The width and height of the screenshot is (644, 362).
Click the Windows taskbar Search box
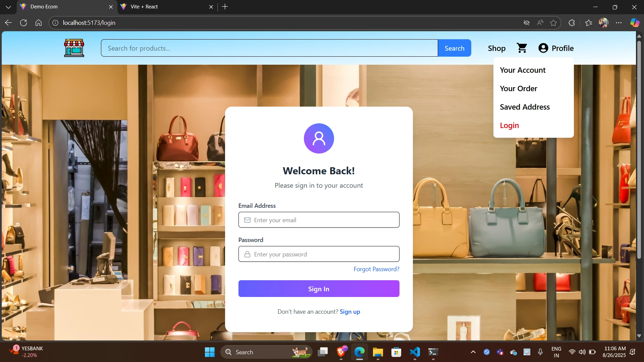click(266, 352)
